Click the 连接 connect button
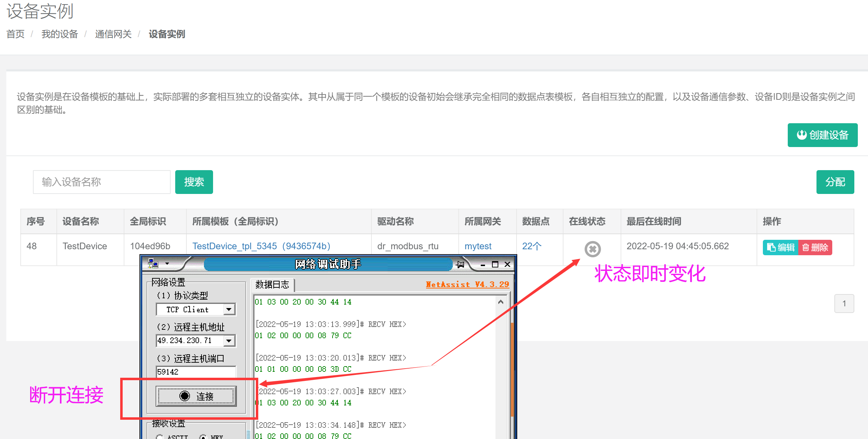 (x=196, y=396)
